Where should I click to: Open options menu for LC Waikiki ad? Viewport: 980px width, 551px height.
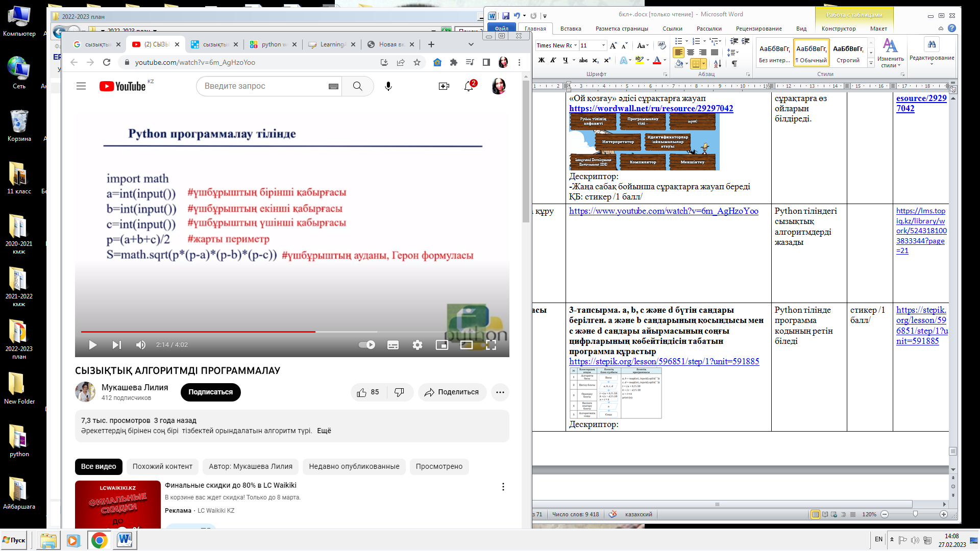pos(503,487)
